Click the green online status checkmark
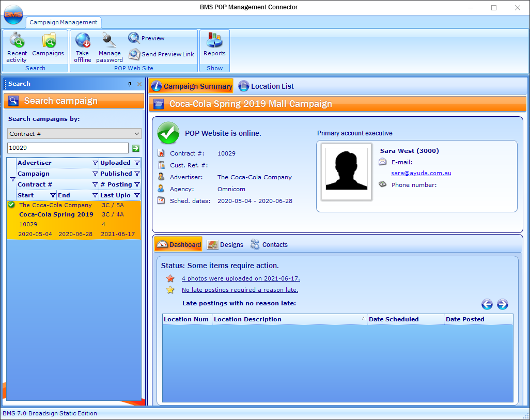 [168, 133]
